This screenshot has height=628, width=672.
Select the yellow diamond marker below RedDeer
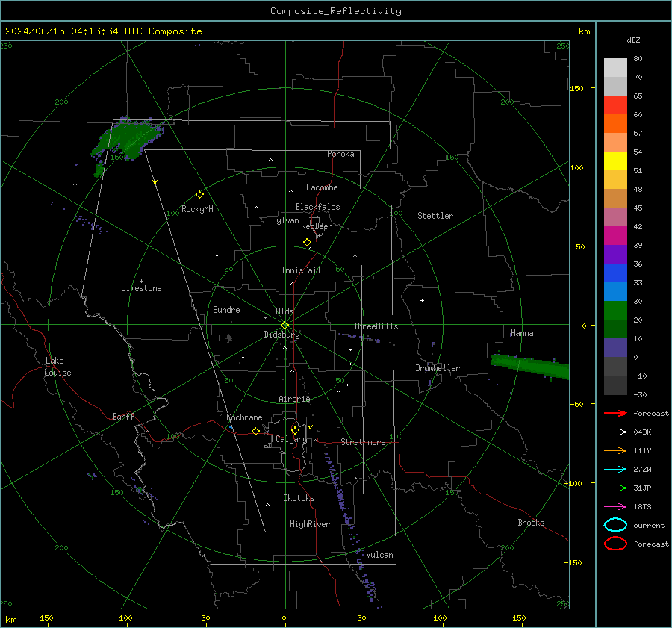click(307, 243)
